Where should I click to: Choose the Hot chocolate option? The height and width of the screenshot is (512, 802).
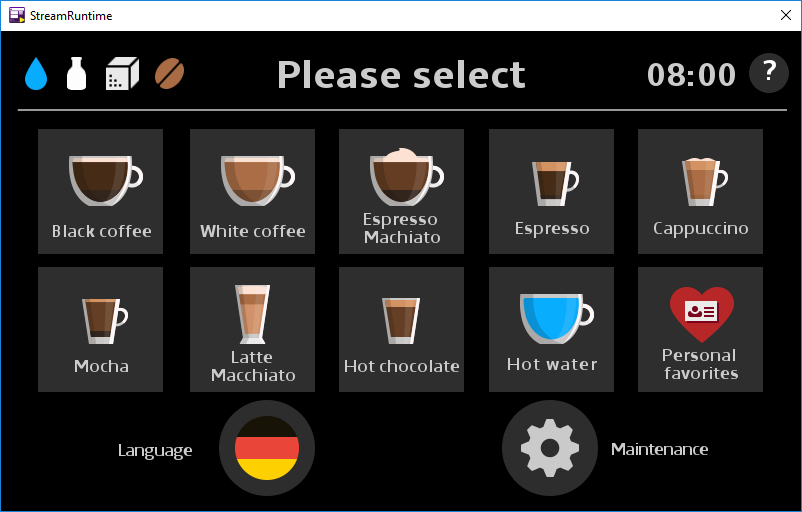pos(402,329)
